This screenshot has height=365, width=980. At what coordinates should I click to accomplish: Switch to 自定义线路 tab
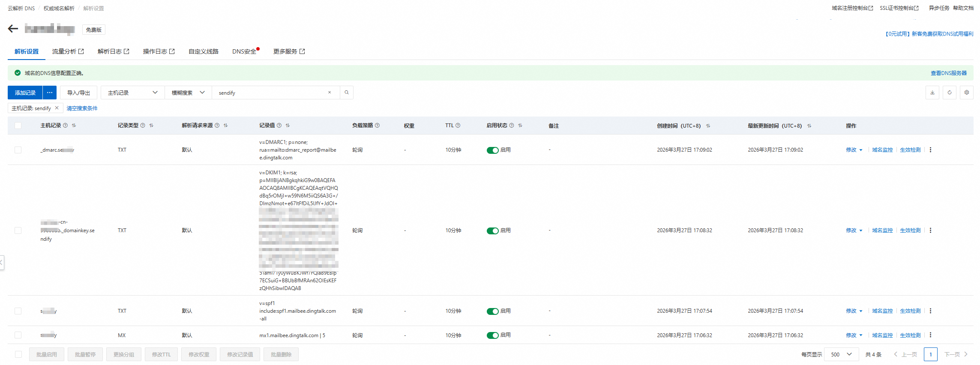coord(204,51)
